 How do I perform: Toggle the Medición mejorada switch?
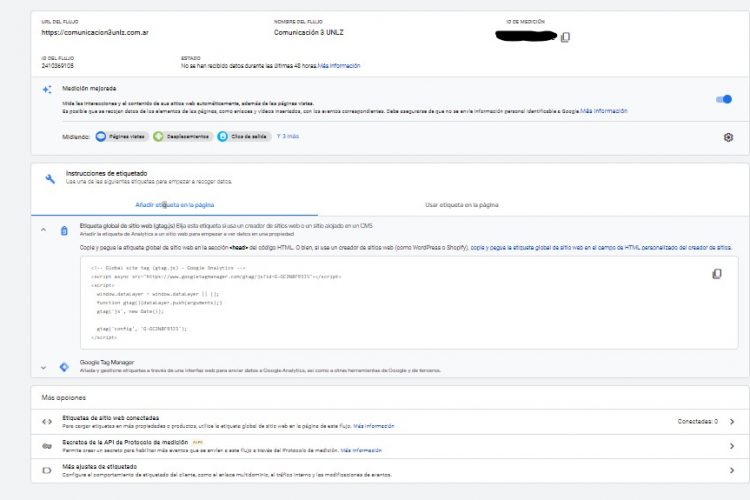[724, 99]
